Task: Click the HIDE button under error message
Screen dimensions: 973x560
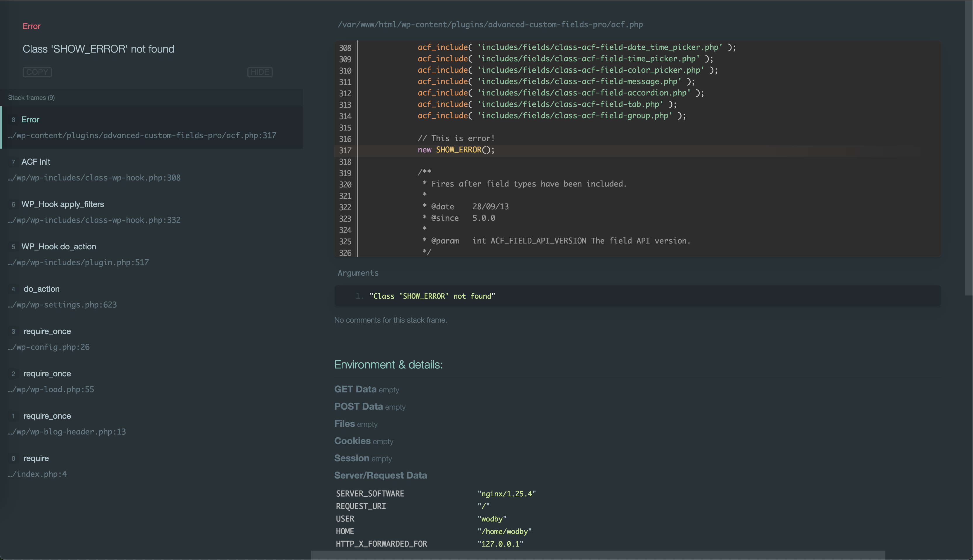Action: click(260, 72)
